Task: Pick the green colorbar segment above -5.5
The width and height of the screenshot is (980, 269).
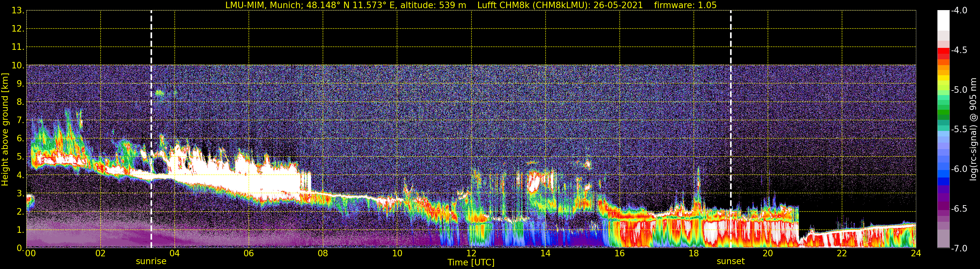Action: pos(943,114)
